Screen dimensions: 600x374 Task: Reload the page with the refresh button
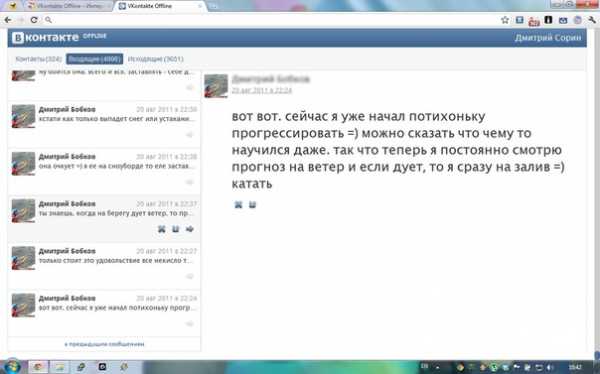pyautogui.click(x=34, y=20)
